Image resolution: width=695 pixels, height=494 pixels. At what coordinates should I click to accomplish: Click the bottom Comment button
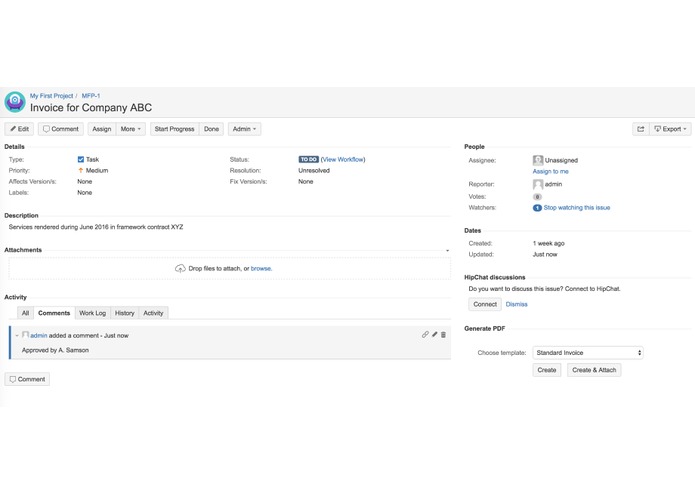(x=27, y=379)
